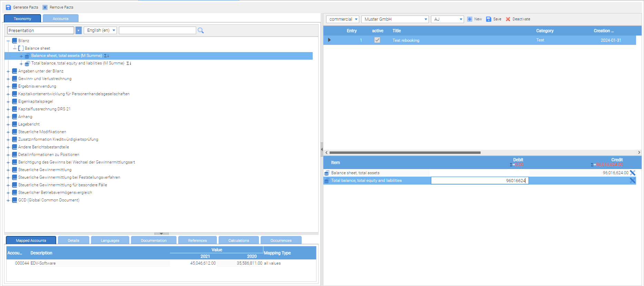644x286 pixels.
Task: Click the taxonomy search input field
Action: (157, 30)
